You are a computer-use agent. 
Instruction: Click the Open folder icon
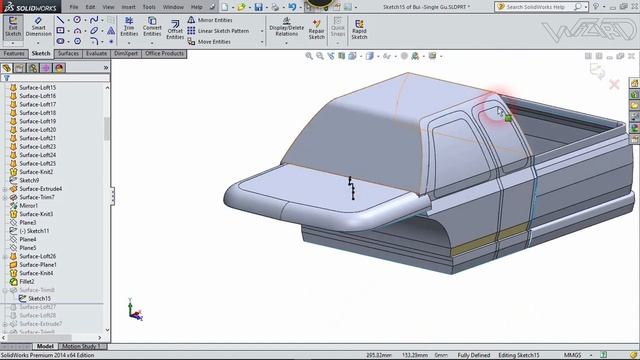tap(242, 7)
